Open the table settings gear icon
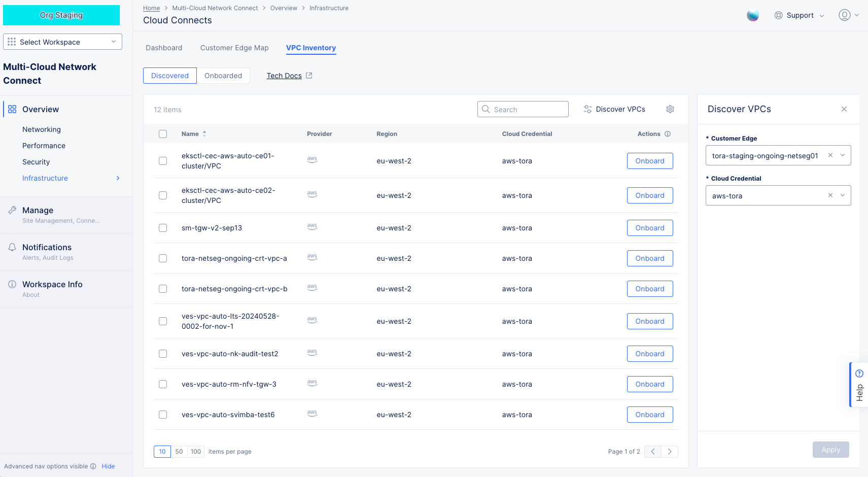Image resolution: width=868 pixels, height=477 pixels. 670,109
